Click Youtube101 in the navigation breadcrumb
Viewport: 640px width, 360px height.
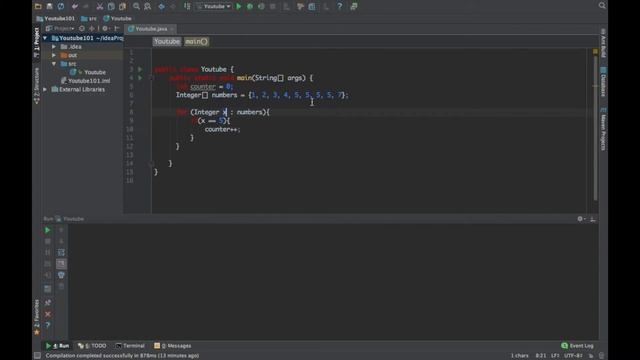(56, 18)
